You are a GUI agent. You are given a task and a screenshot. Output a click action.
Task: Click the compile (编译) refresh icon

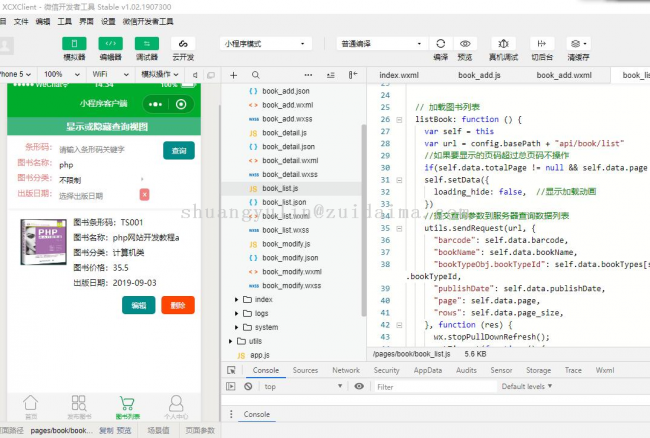(440, 44)
